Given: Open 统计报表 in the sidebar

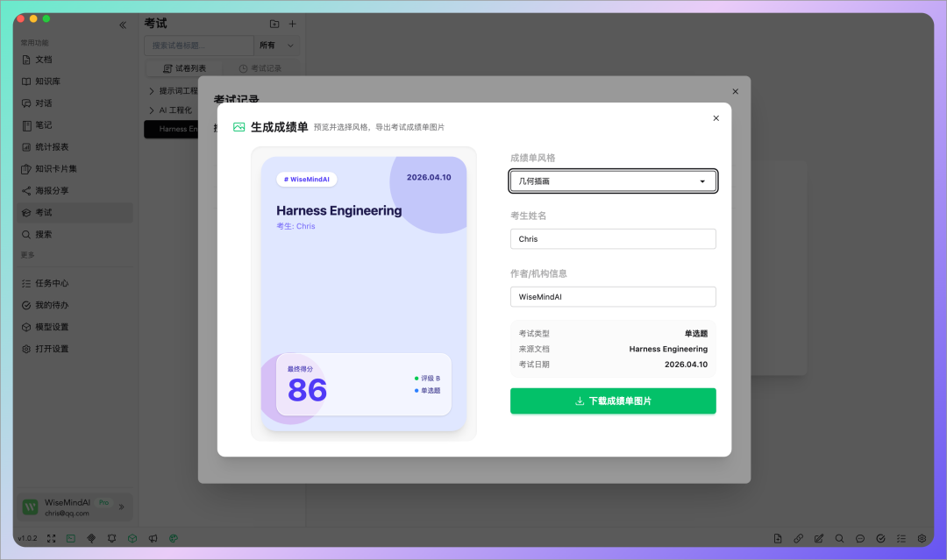Looking at the screenshot, I should (75, 146).
